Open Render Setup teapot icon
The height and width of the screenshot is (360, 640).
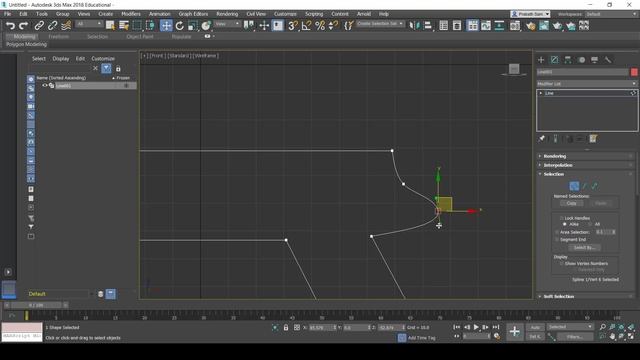(x=531, y=26)
